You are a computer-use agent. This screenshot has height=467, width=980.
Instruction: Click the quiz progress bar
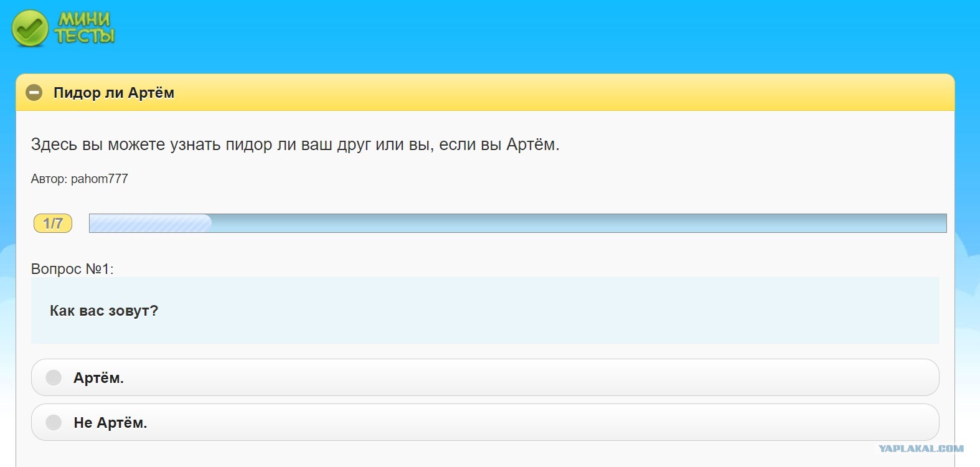coord(517,223)
